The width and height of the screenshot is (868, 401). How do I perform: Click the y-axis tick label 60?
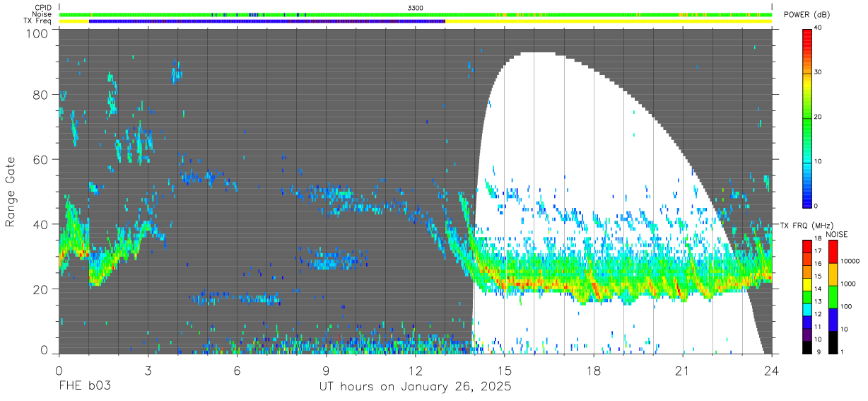tap(41, 160)
